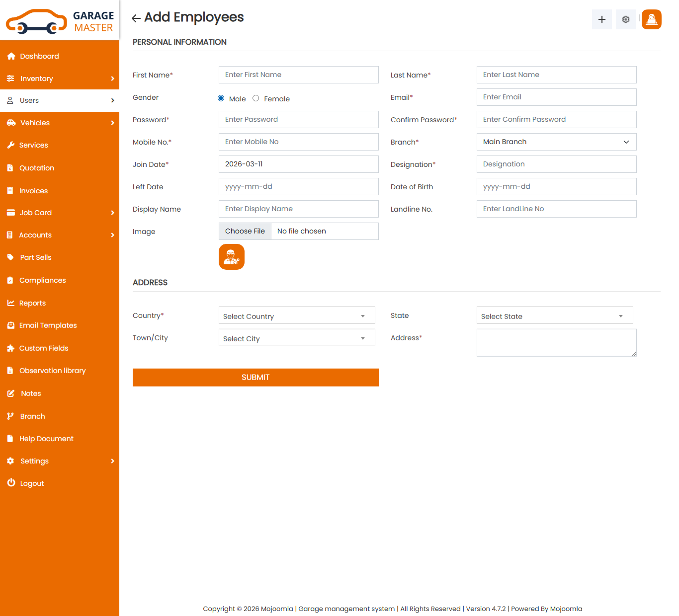Click the plus icon in top bar
Image resolution: width=679 pixels, height=616 pixels.
[601, 19]
